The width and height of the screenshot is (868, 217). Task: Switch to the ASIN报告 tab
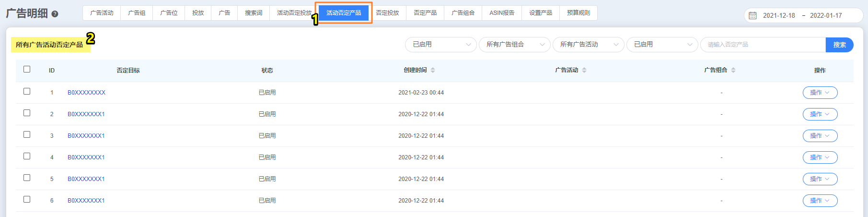(x=501, y=13)
